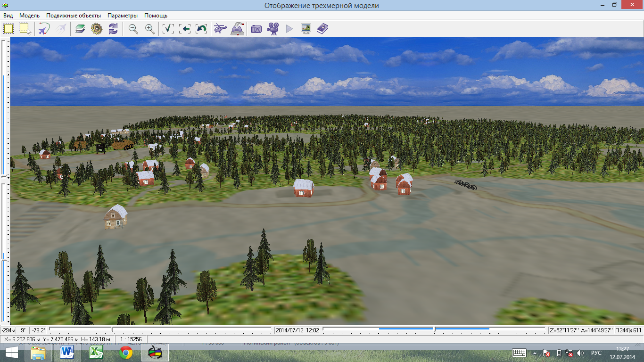
Task: Zoom out with minus magnifier
Action: click(x=133, y=29)
